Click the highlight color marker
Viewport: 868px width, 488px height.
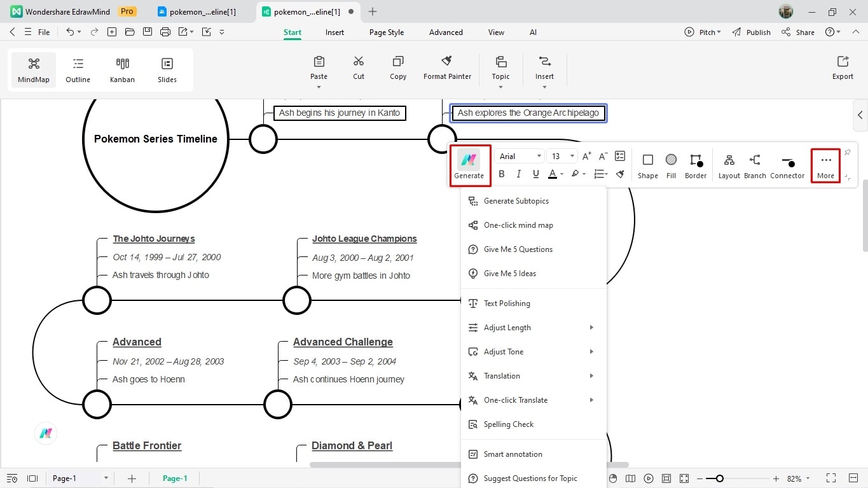575,174
